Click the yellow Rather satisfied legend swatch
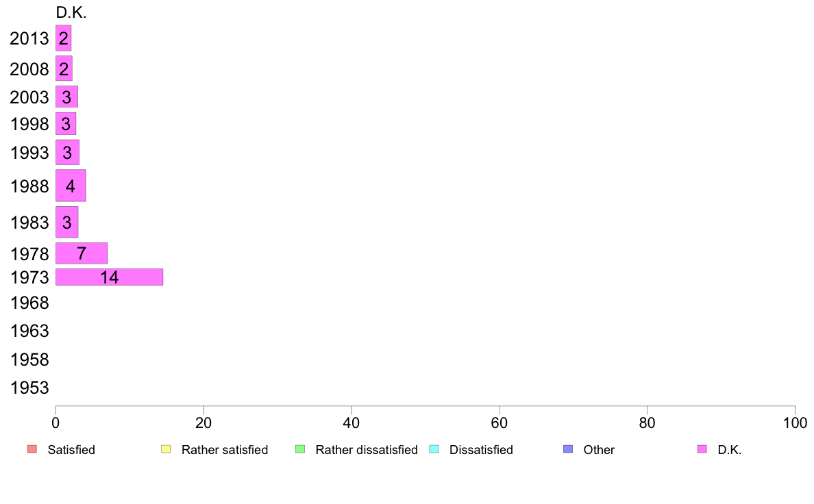 coord(166,449)
